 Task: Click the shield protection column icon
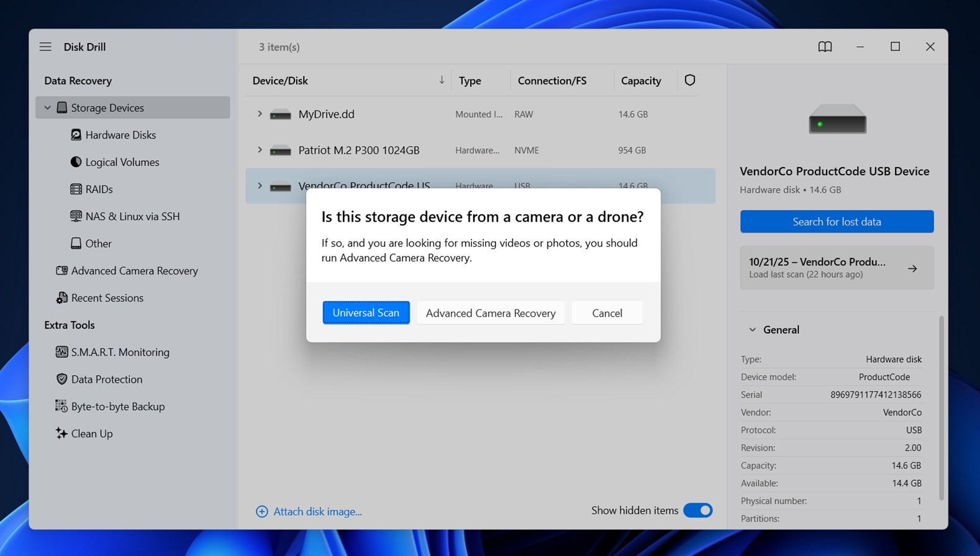689,80
